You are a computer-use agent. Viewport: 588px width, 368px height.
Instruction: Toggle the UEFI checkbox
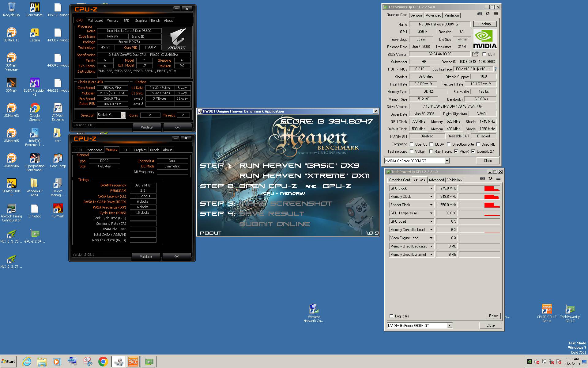484,54
